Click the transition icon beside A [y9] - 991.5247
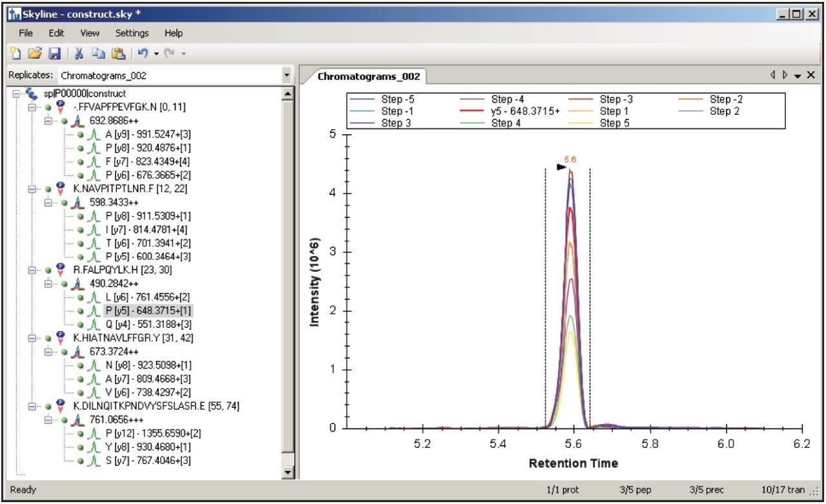826x504 pixels. pos(94,134)
